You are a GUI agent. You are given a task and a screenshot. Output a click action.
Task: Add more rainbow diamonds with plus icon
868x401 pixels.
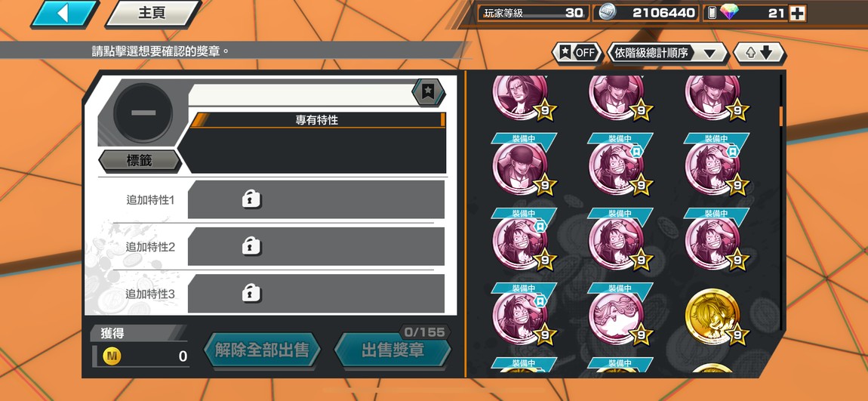pos(797,14)
